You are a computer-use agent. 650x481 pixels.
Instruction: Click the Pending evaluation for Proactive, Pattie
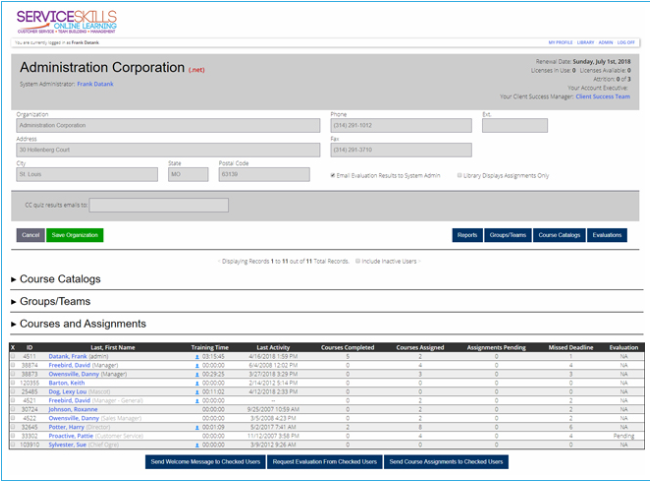point(624,436)
